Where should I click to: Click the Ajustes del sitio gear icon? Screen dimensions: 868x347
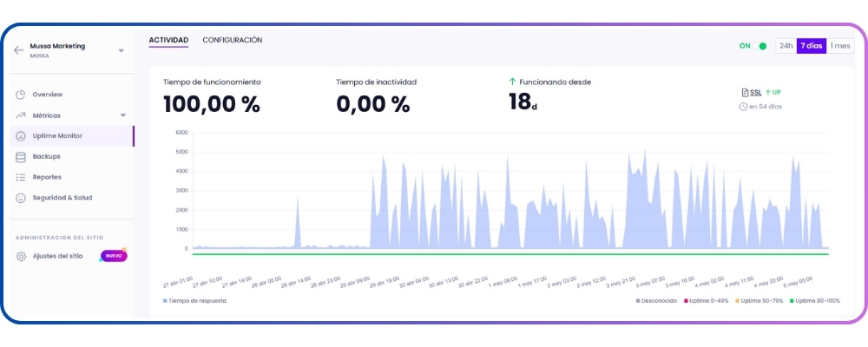[x=21, y=256]
